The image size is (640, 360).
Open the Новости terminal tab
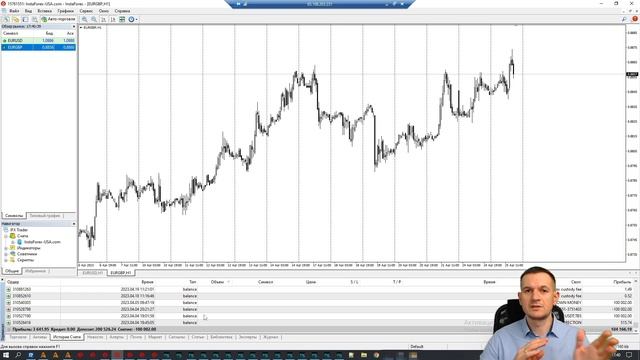coord(95,337)
